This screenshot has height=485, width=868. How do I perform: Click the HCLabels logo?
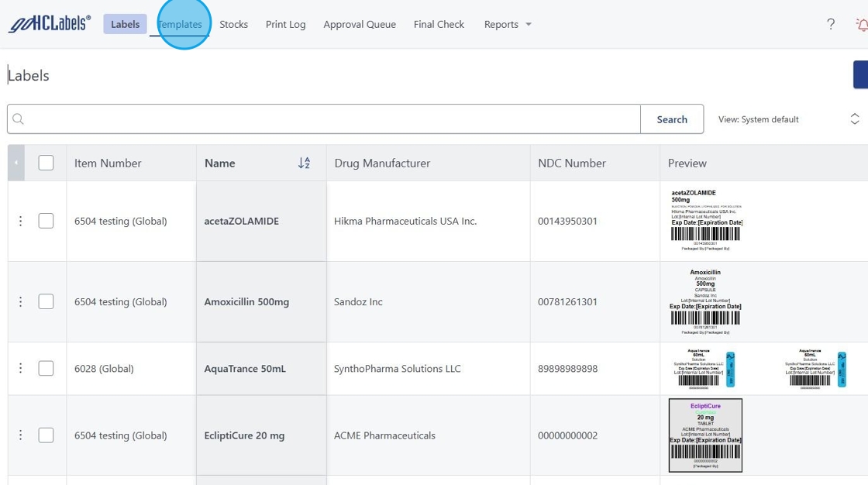[50, 24]
